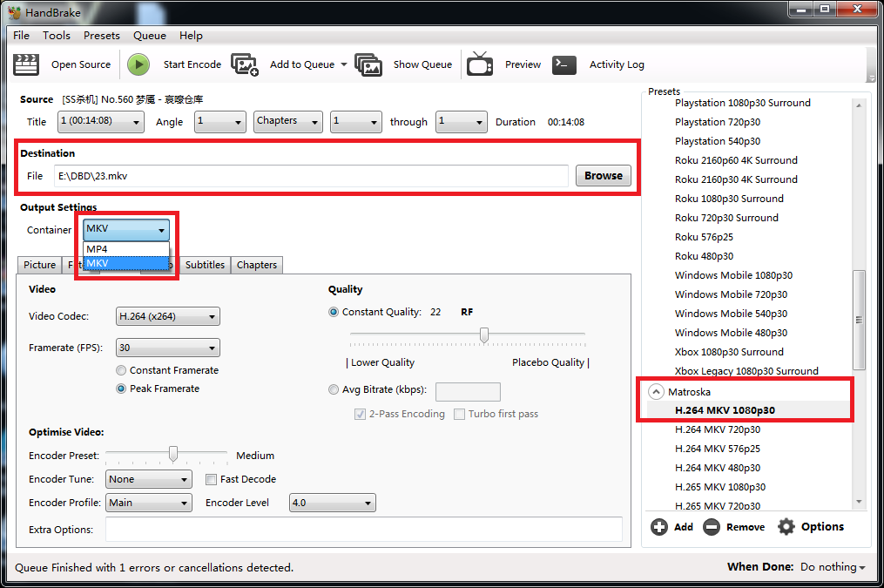Open the Queue menu
Screen dimensions: 884x588
[x=150, y=36]
